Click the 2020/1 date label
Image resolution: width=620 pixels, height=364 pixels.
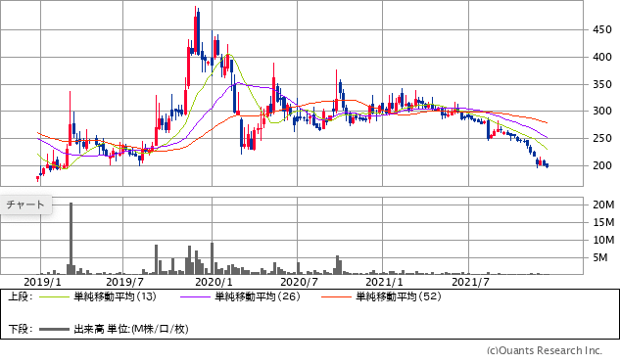[x=214, y=282]
